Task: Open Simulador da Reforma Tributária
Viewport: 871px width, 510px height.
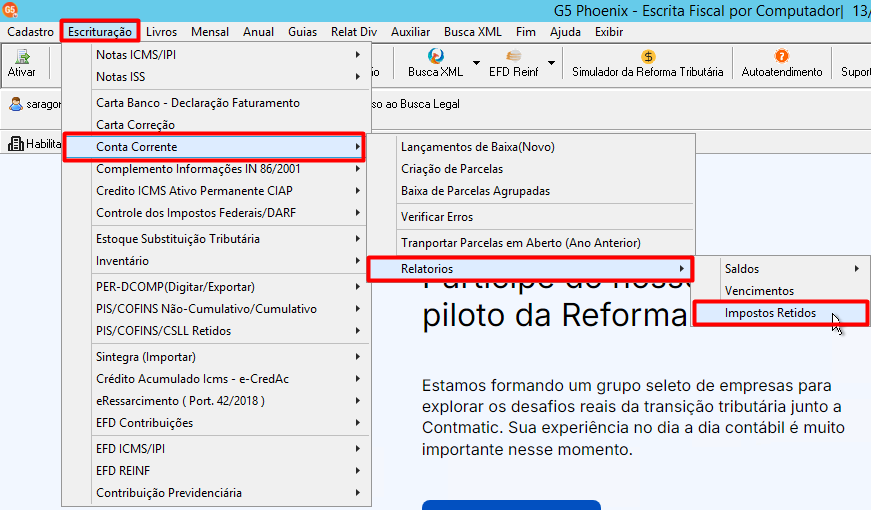Action: coord(648,64)
